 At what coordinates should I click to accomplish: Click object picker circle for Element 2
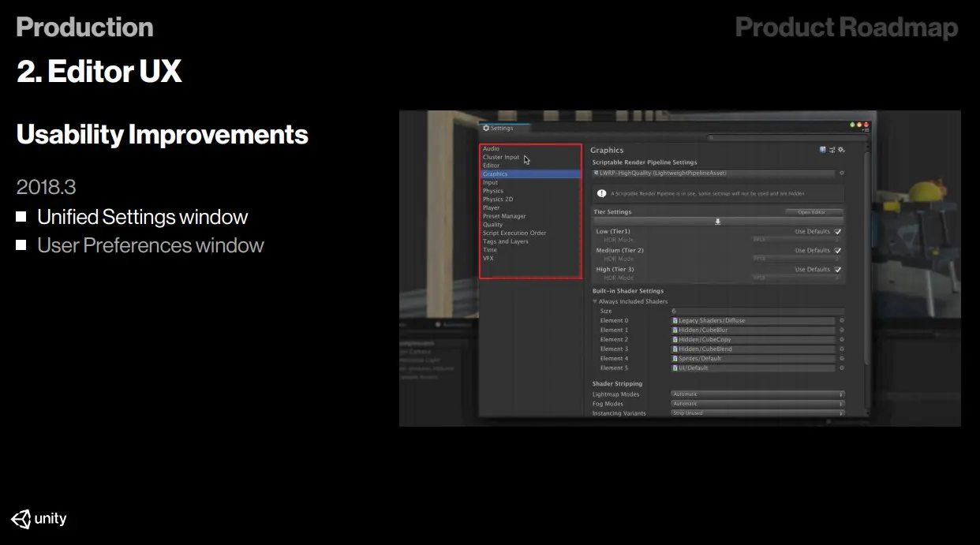coord(842,339)
